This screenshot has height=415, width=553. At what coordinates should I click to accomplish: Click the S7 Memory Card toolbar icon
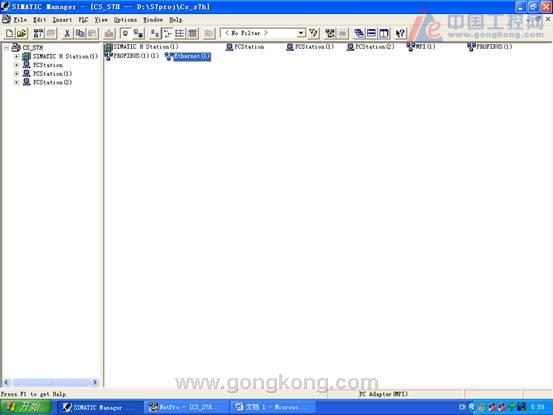point(51,33)
